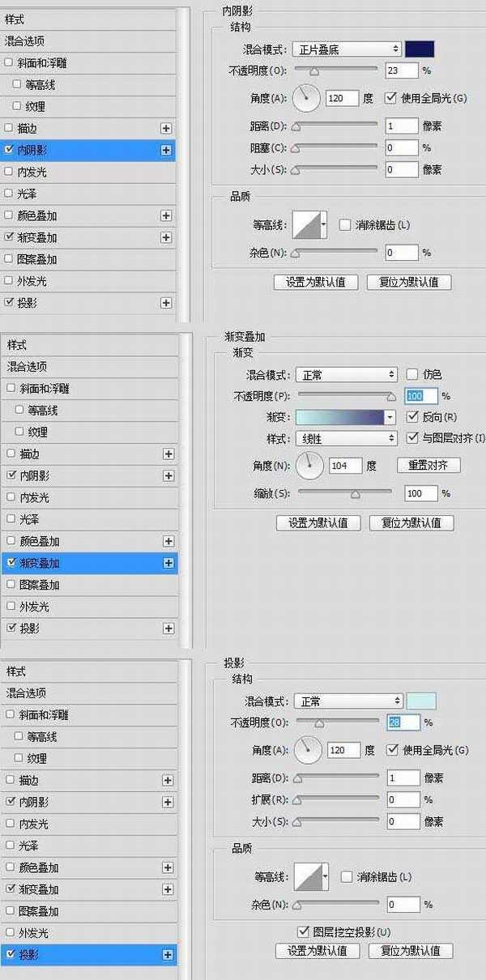Click 复位为默认值 in 投影 settings
Viewport: 486px width, 980px height.
411,950
